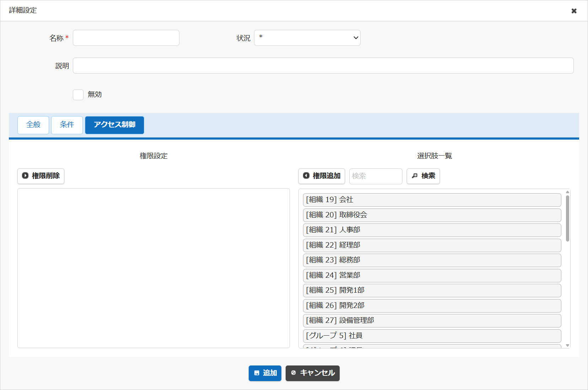Select [組織 21] 人事部 in the list
This screenshot has height=390, width=588.
click(x=432, y=230)
